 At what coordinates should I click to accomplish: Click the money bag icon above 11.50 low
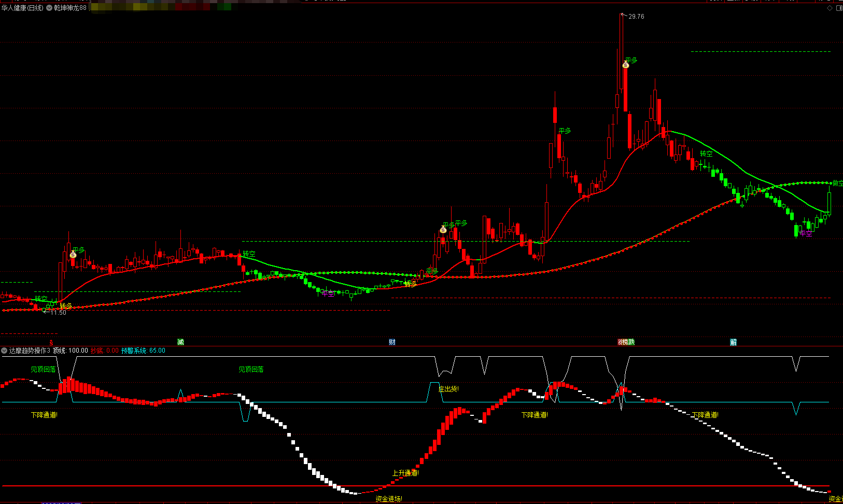(73, 255)
